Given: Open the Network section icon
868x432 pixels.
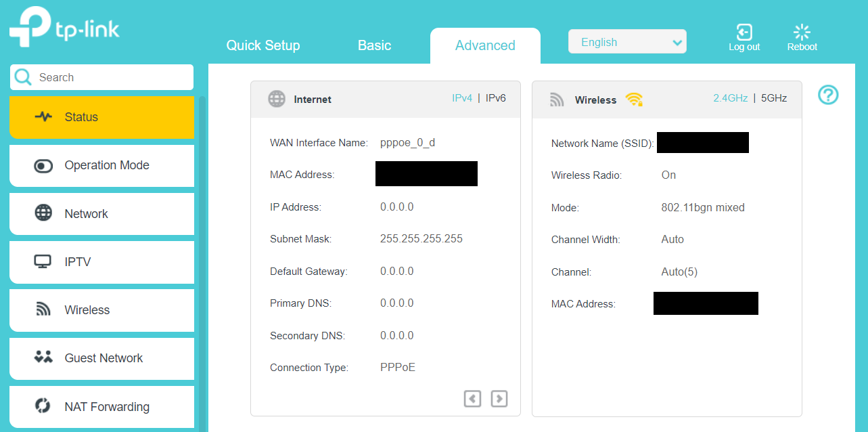Looking at the screenshot, I should (x=43, y=213).
